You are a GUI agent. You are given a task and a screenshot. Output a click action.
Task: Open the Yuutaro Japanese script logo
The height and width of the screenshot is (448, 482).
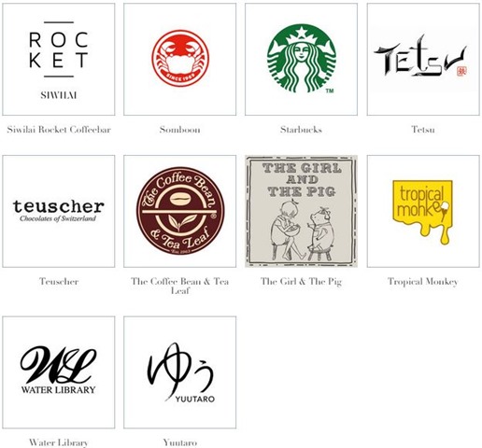pos(180,372)
